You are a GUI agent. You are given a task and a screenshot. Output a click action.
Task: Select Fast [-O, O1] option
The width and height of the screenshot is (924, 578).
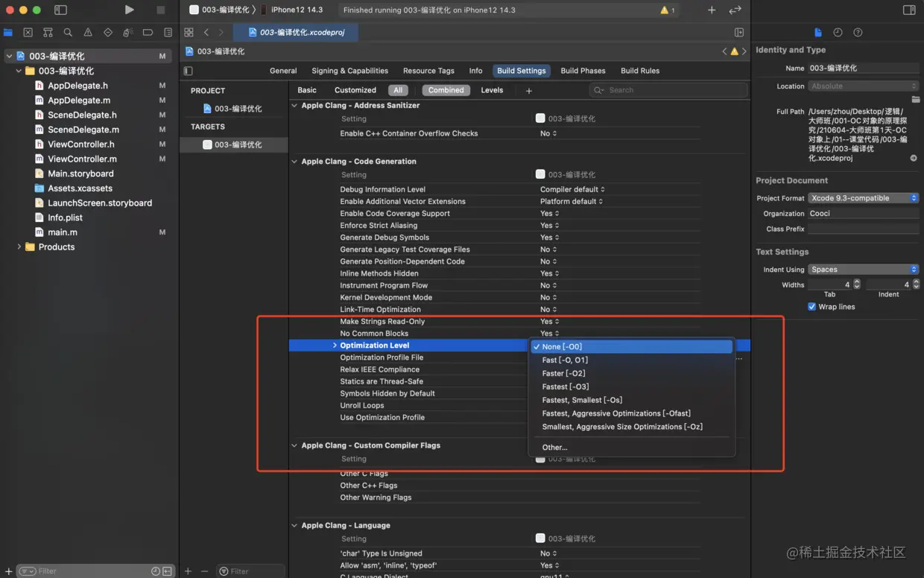pyautogui.click(x=631, y=360)
